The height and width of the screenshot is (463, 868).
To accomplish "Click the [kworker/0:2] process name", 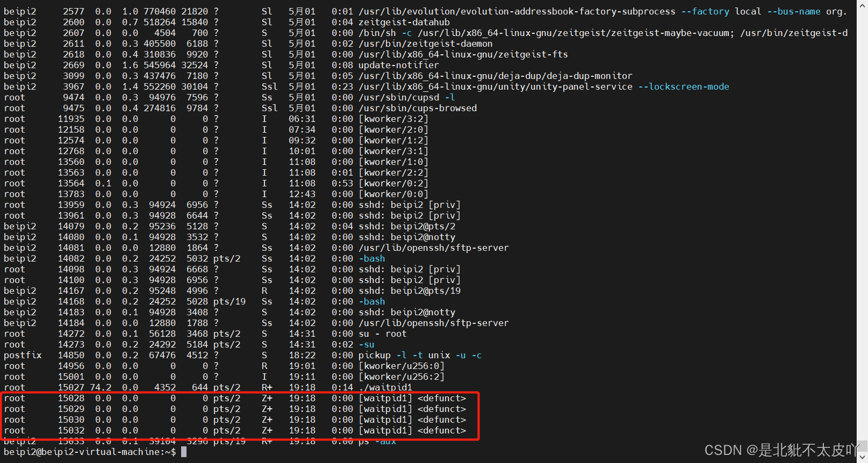I will (393, 183).
